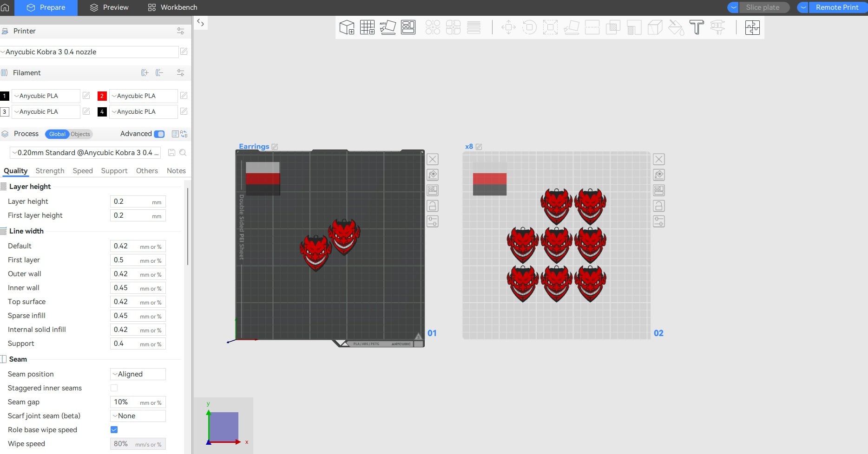This screenshot has height=454, width=868.
Task: Open plate 02 settings icon
Action: tap(659, 221)
